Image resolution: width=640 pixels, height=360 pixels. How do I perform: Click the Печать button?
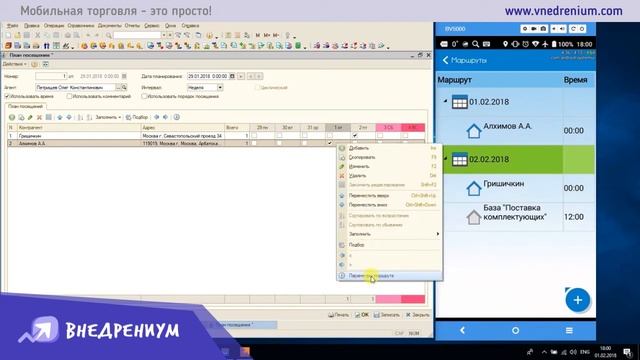tap(339, 315)
